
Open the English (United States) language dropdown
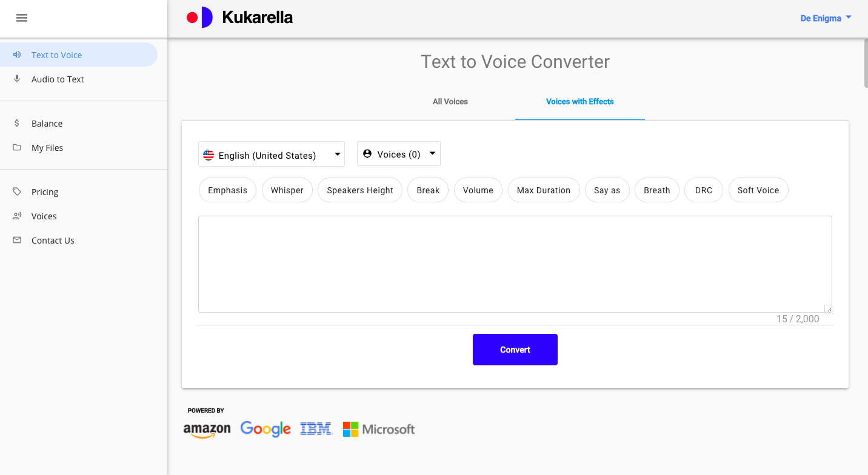click(271, 154)
